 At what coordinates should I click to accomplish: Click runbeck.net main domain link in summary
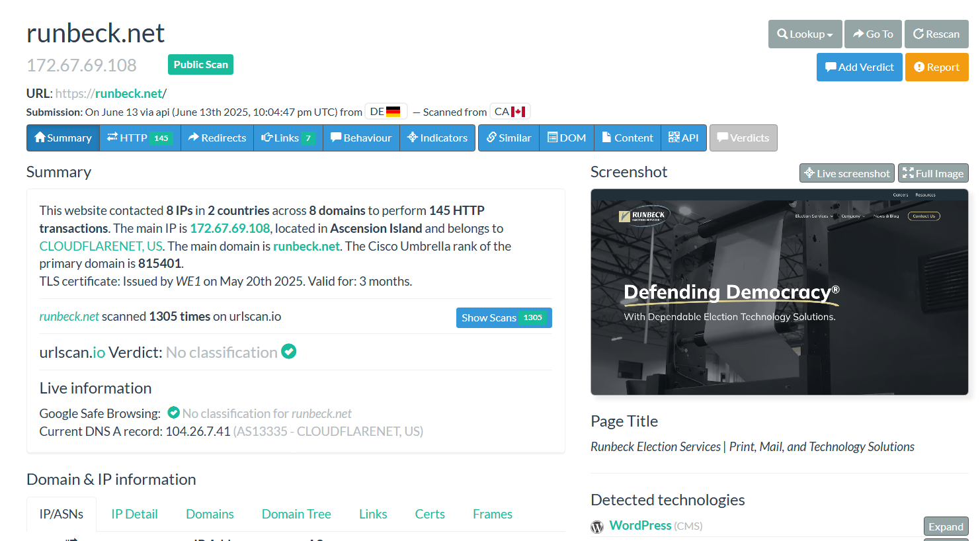pyautogui.click(x=306, y=246)
